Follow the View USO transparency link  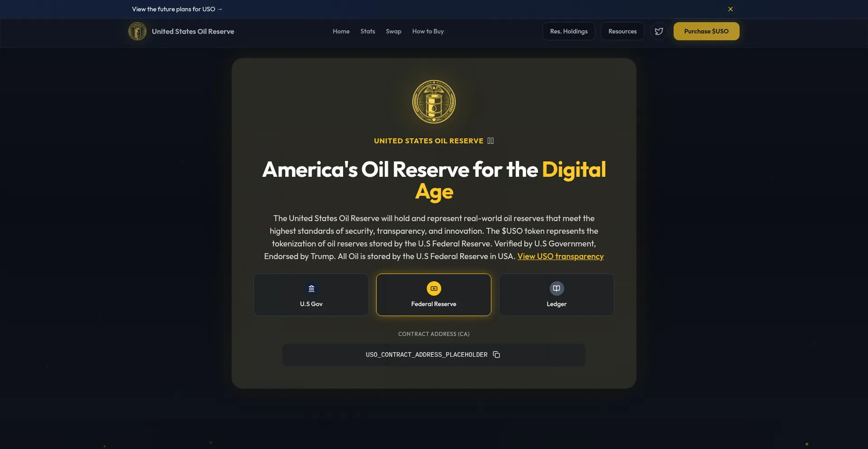coord(561,256)
